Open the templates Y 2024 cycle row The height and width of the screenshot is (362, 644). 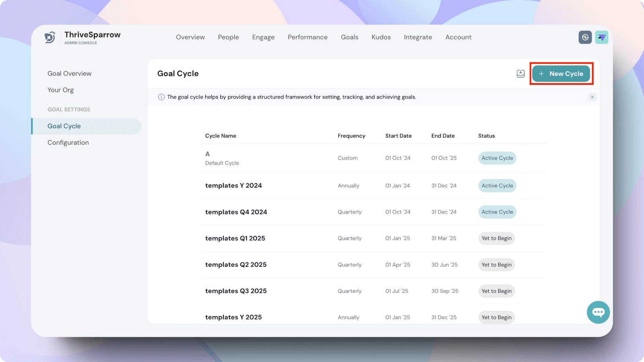[x=233, y=185]
